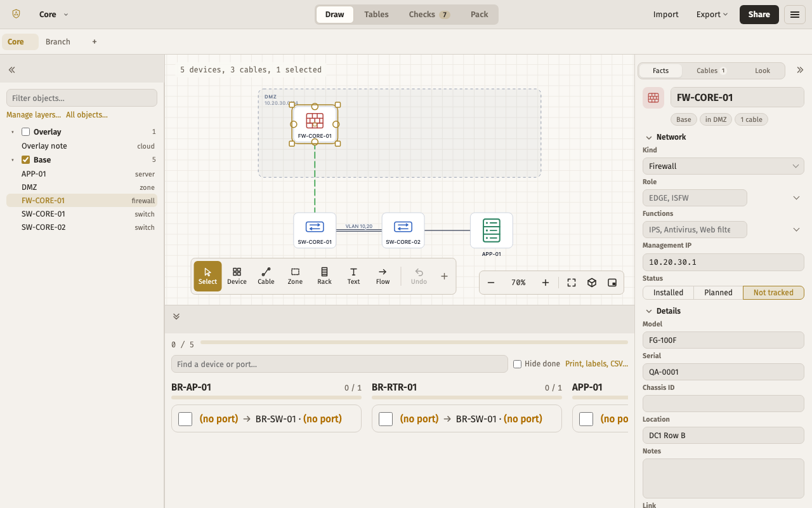Toggle the 3D cube view icon
Viewport: 812px width, 508px height.
(592, 283)
